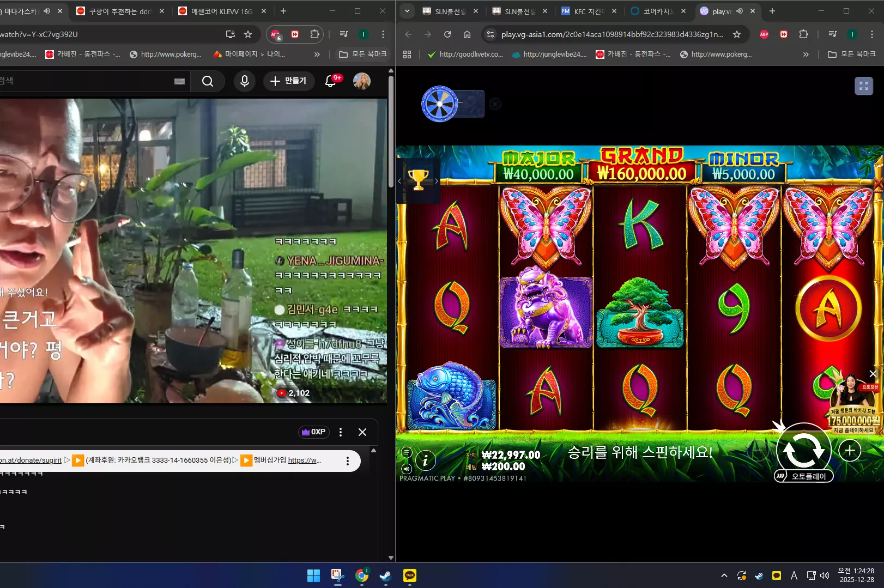Open YouTube notifications bell
Image resolution: width=884 pixels, height=588 pixels.
[x=330, y=81]
